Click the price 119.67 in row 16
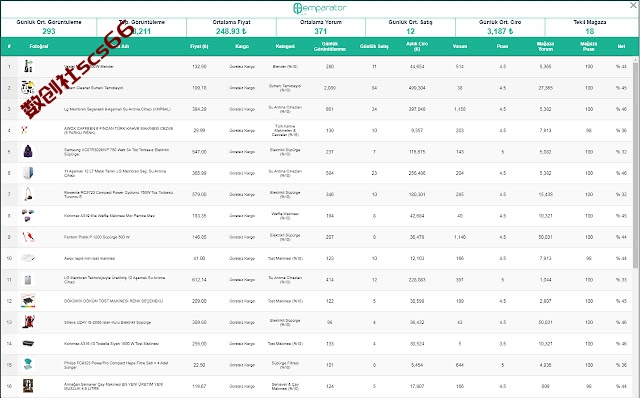 [x=199, y=387]
